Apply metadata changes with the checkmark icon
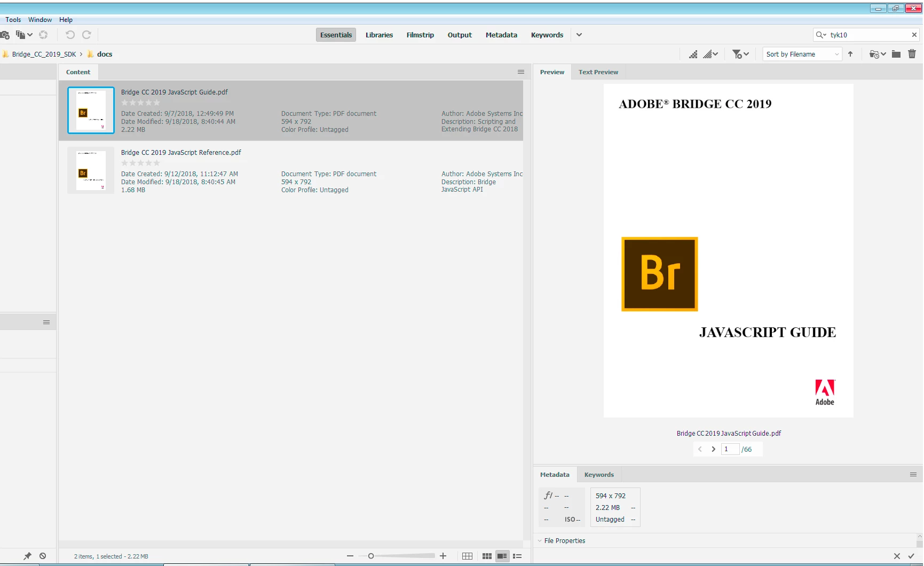The width and height of the screenshot is (924, 566). [911, 556]
